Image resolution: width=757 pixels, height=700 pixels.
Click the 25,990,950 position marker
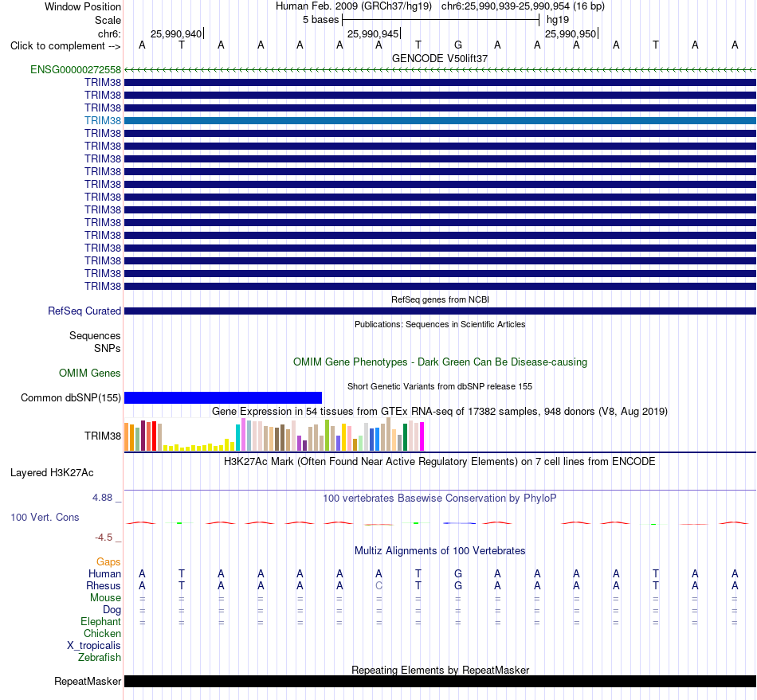pos(571,33)
